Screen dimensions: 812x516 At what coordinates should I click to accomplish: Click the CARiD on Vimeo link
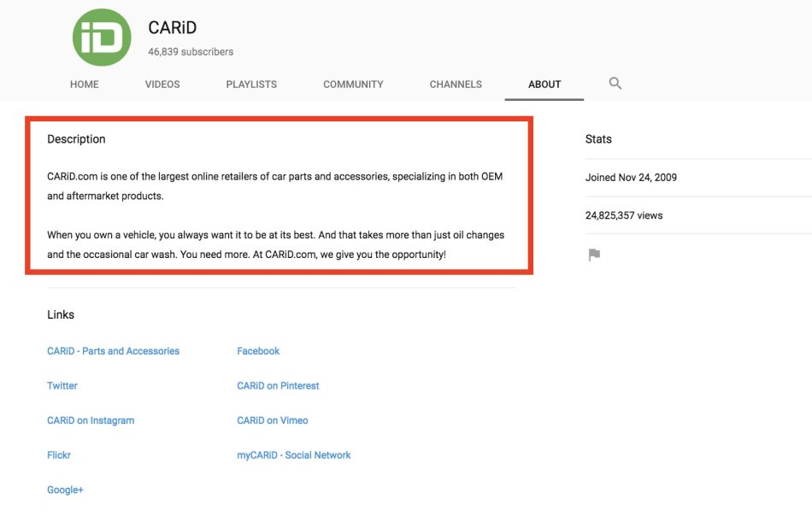coord(273,420)
